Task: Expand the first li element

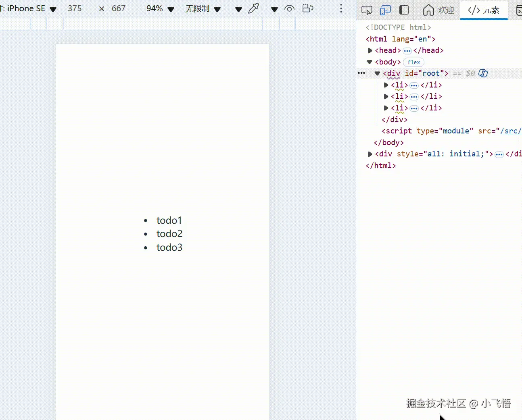Action: pyautogui.click(x=386, y=85)
